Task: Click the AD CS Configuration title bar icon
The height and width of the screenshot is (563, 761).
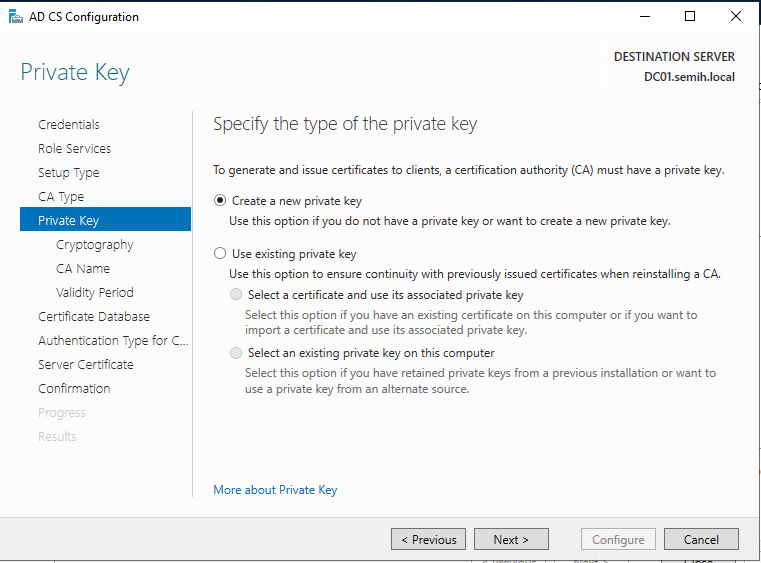Action: 14,16
